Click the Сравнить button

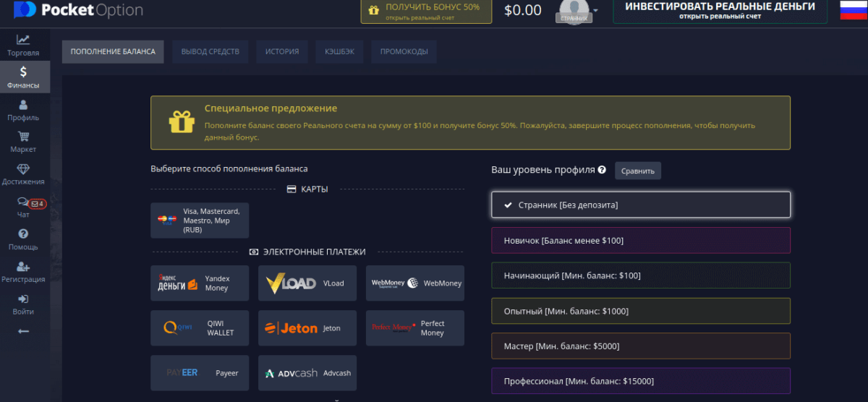[637, 171]
